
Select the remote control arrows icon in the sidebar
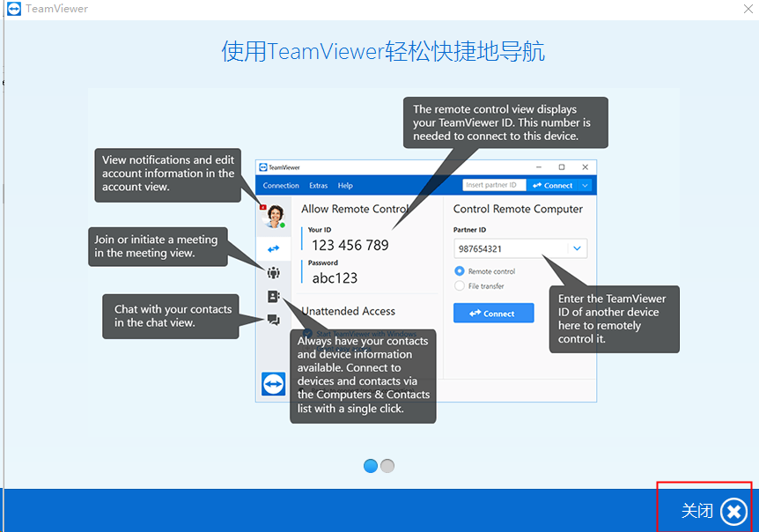274,248
